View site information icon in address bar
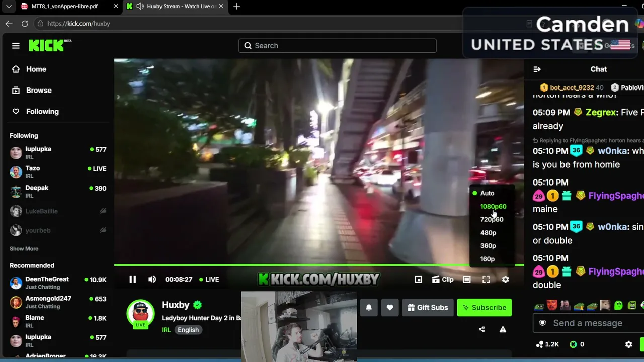The height and width of the screenshot is (362, 644). (40, 24)
